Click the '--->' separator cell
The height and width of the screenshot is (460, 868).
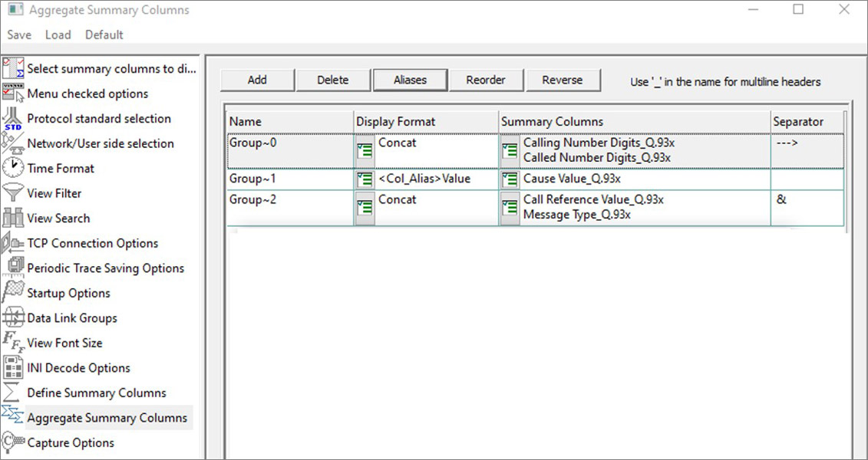tap(807, 151)
